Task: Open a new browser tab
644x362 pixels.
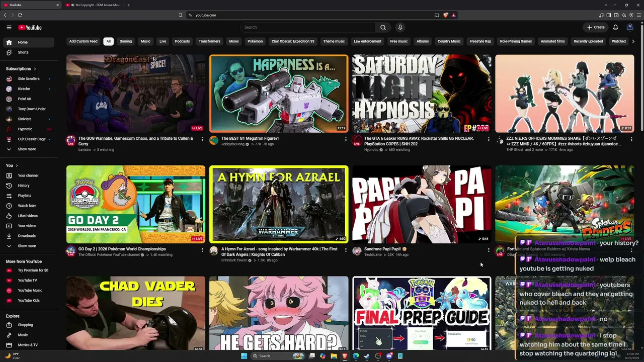Action: click(x=128, y=5)
